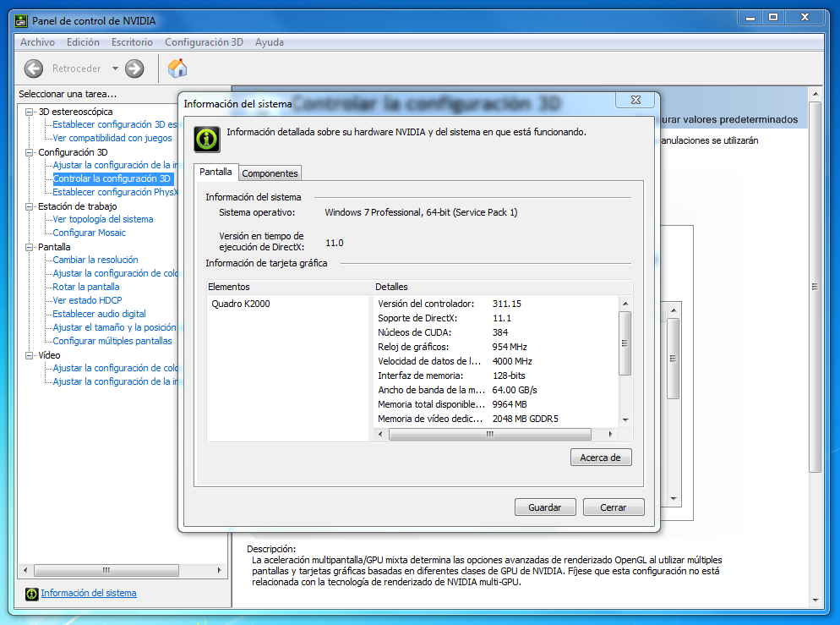Click the NVIDIA title bar application icon
Viewport: 840px width, 625px height.
pyautogui.click(x=21, y=21)
